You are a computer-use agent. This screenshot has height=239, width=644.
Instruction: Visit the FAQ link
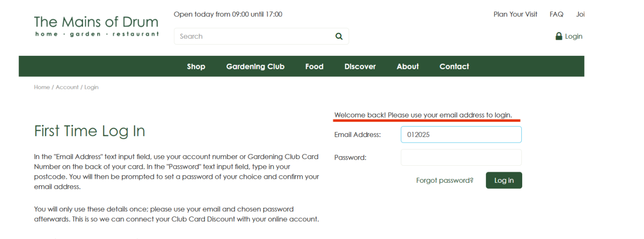click(556, 14)
